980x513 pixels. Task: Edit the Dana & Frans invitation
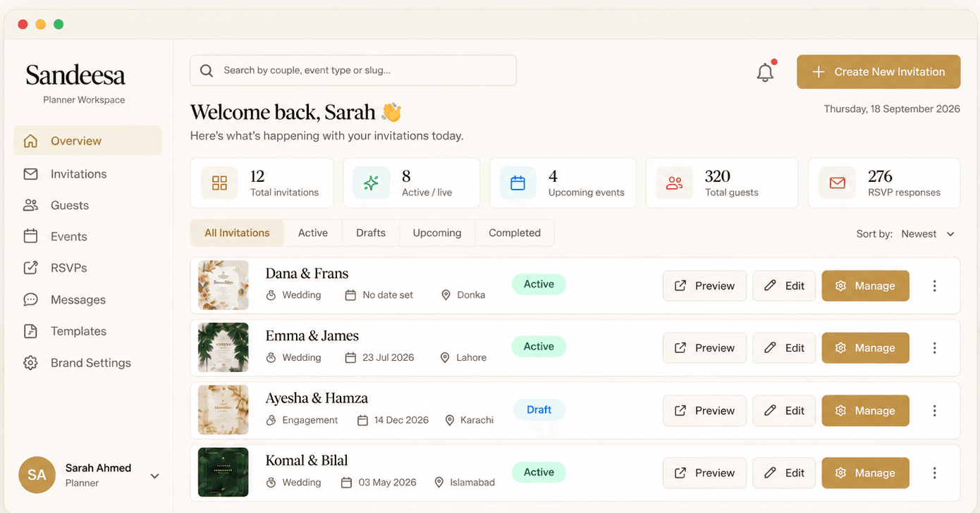coord(784,286)
